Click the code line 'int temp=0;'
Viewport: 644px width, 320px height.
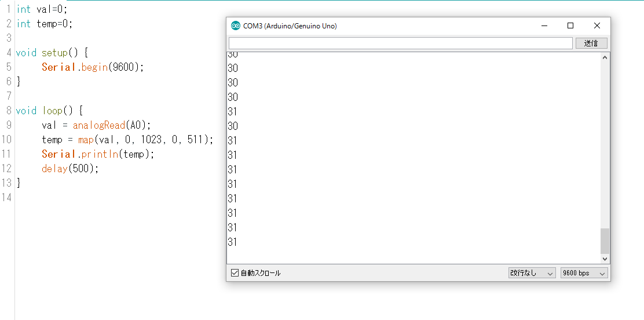(x=45, y=24)
